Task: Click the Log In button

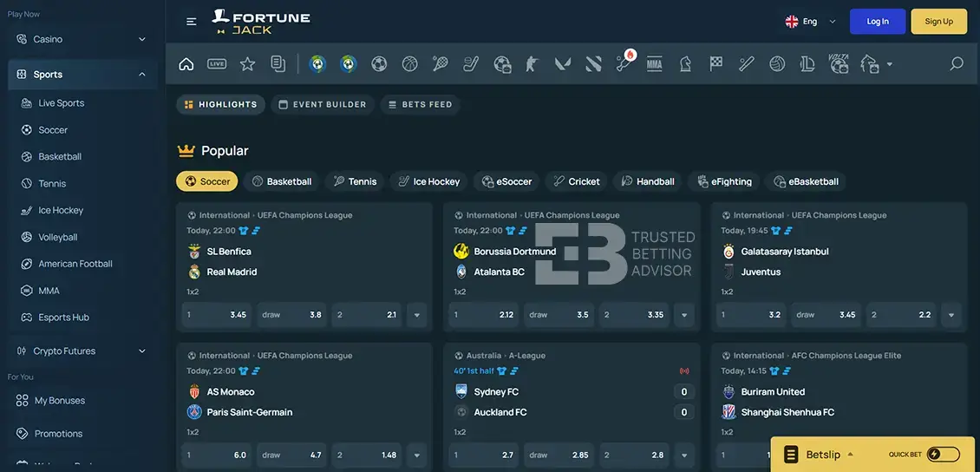Action: coord(878,21)
